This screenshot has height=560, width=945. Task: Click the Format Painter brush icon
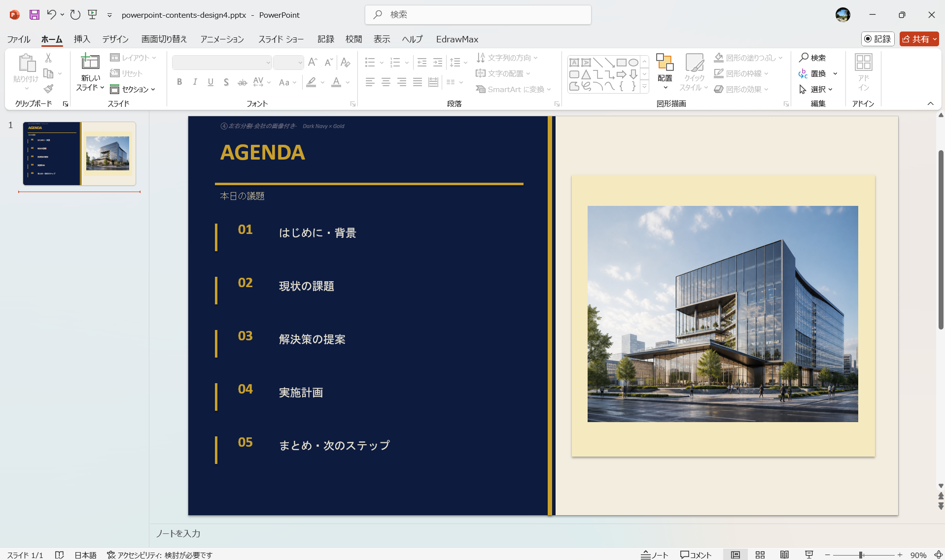[48, 89]
